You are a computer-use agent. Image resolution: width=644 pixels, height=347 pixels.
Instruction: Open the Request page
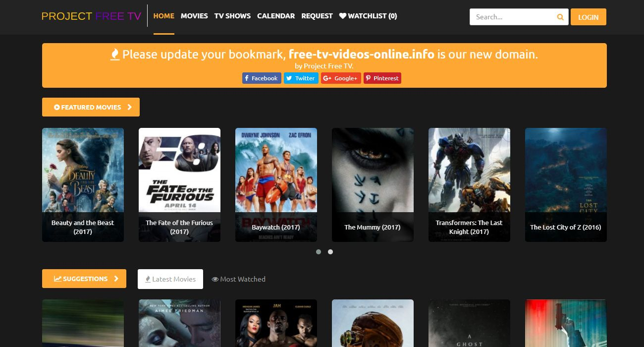coord(317,16)
